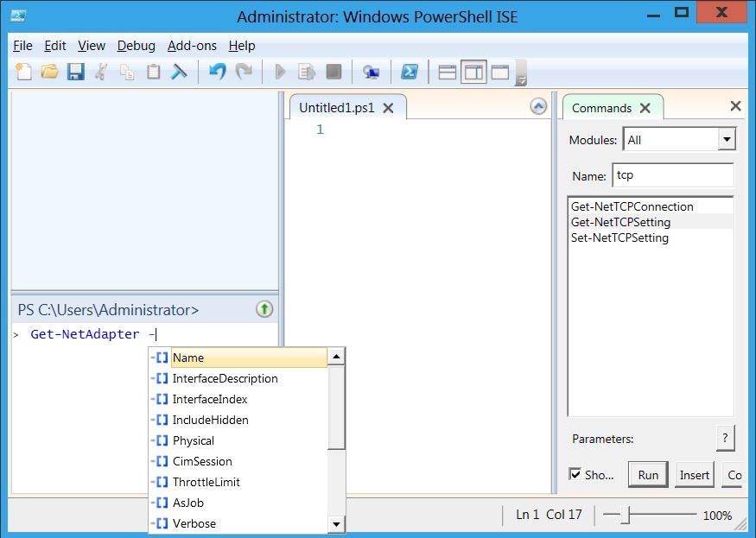Click the zoom slider in status bar

629,516
